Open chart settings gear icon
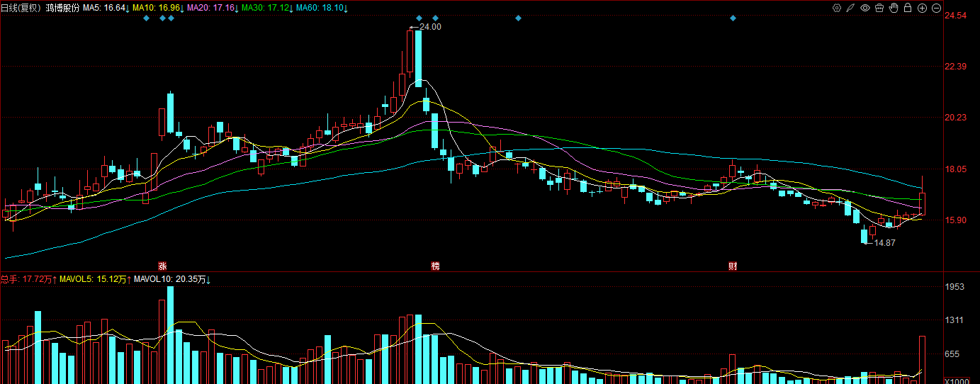The image size is (980, 384). click(837, 8)
